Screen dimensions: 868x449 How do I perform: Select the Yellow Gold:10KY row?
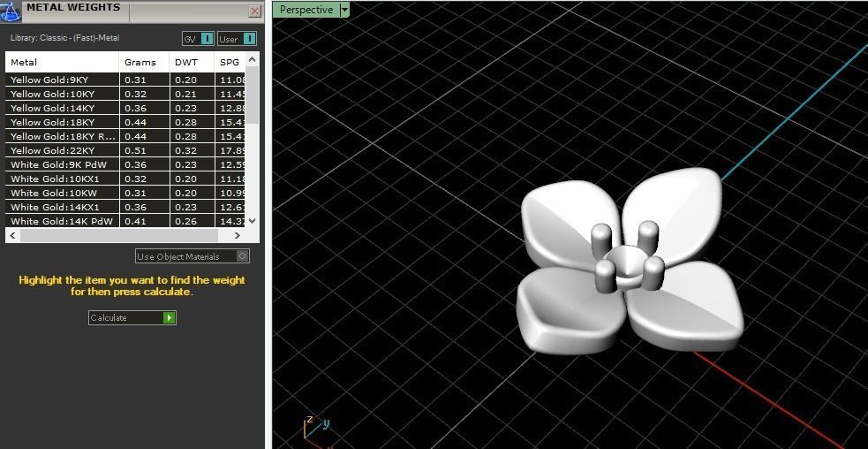tap(125, 94)
